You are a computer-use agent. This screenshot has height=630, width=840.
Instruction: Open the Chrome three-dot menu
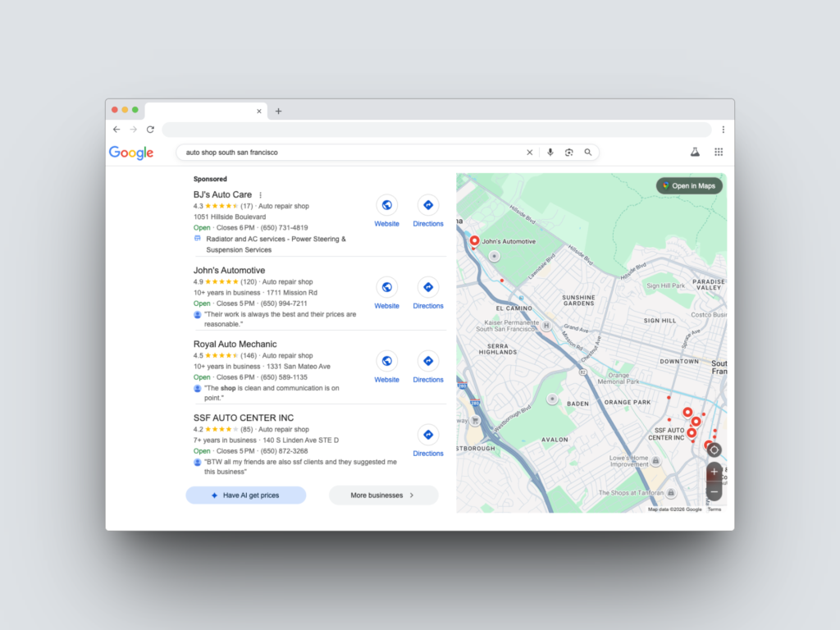(723, 129)
